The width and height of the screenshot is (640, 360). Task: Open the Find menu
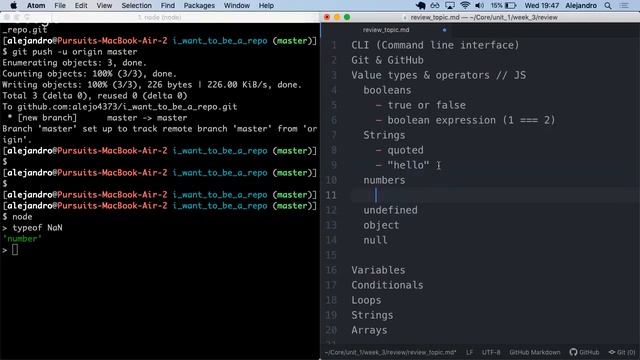(x=167, y=5)
